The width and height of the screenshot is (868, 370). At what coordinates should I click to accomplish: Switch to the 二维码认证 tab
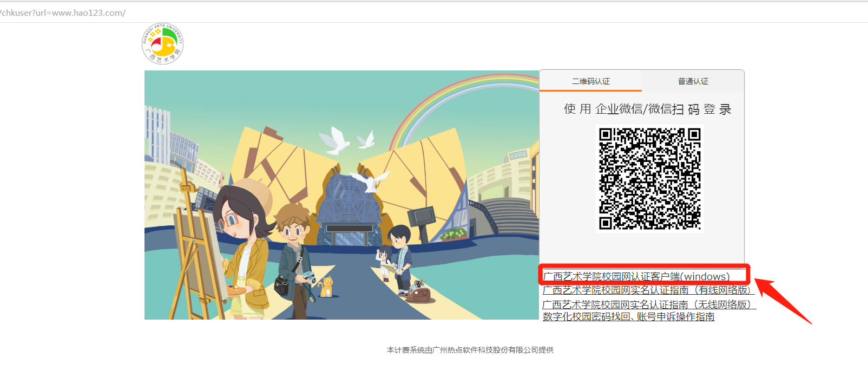pos(591,81)
